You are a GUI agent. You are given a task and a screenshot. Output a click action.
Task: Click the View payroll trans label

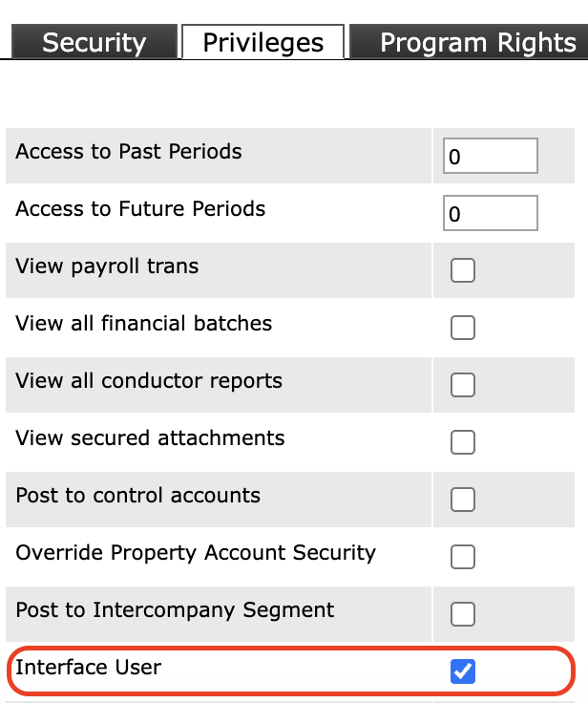[107, 266]
